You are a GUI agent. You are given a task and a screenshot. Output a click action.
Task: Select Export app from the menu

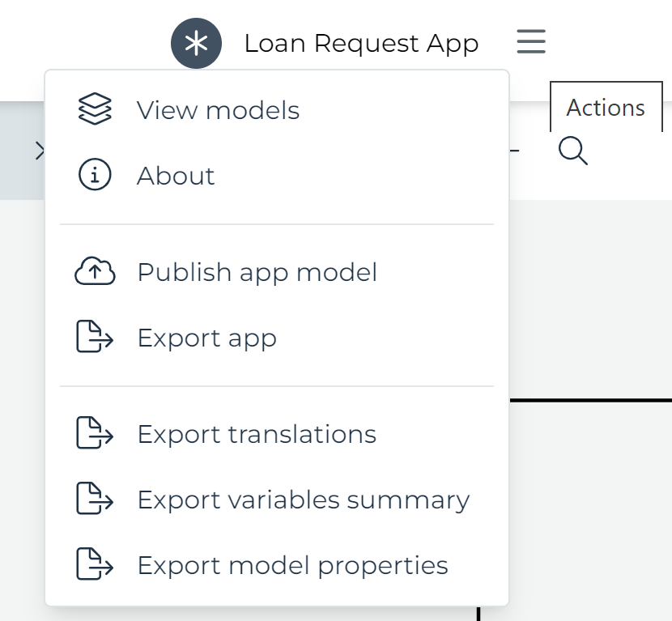pos(206,338)
